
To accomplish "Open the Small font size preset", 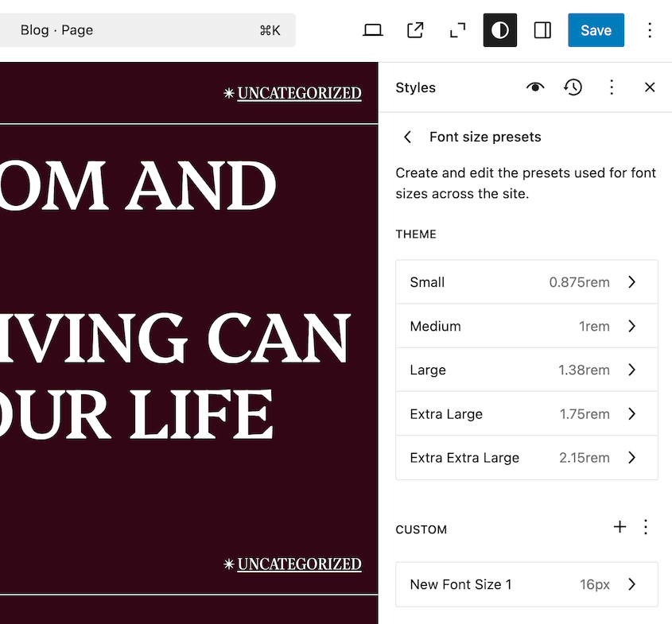I will tap(526, 282).
